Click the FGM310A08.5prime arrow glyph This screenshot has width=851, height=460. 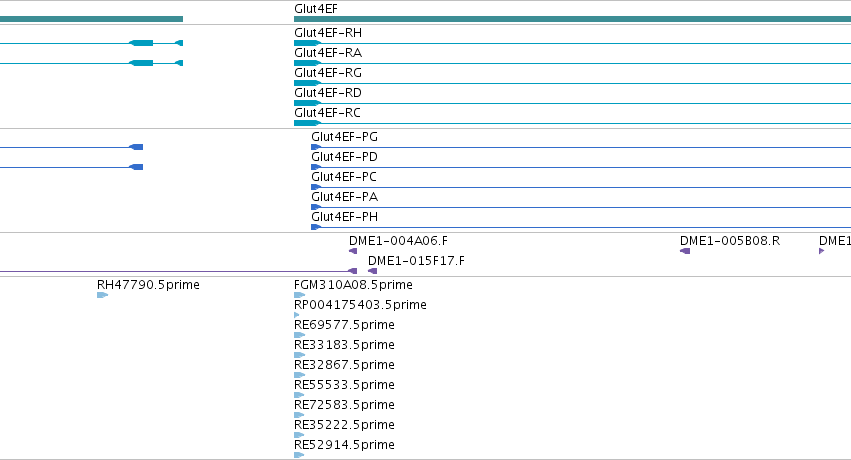300,295
